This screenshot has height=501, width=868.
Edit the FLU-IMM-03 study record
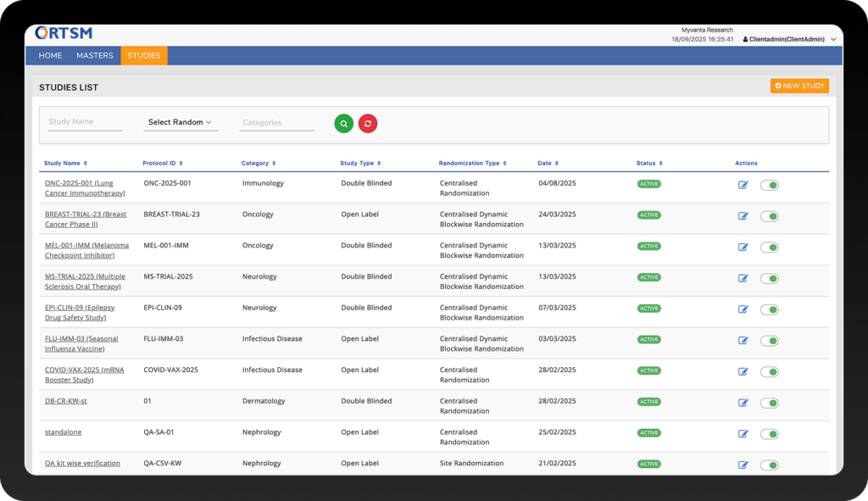tap(743, 341)
